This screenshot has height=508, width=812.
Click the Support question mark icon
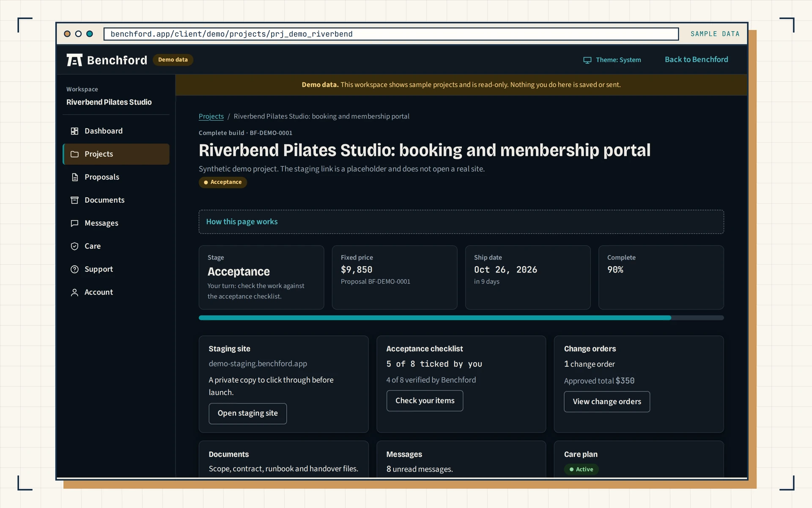tap(74, 269)
